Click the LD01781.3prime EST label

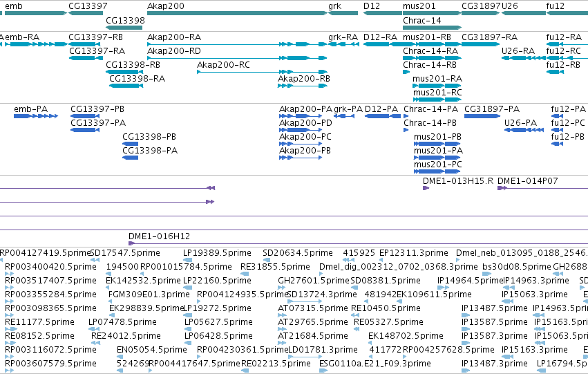(x=323, y=350)
